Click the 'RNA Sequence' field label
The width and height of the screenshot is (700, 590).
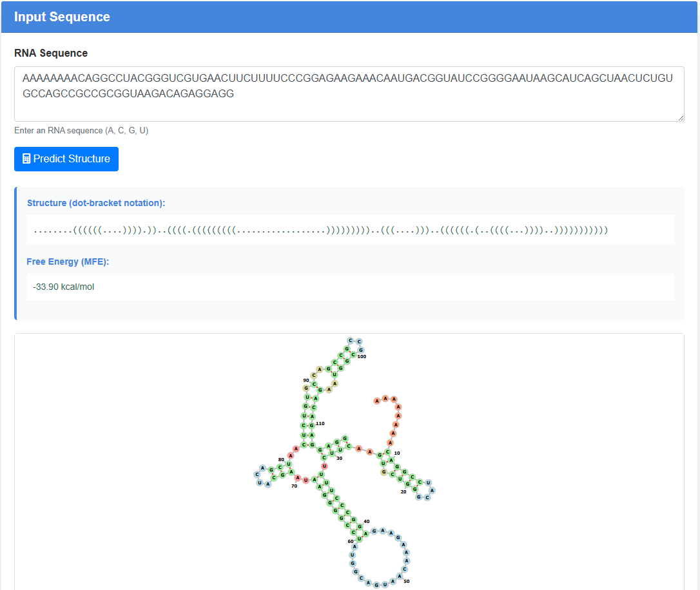click(51, 53)
